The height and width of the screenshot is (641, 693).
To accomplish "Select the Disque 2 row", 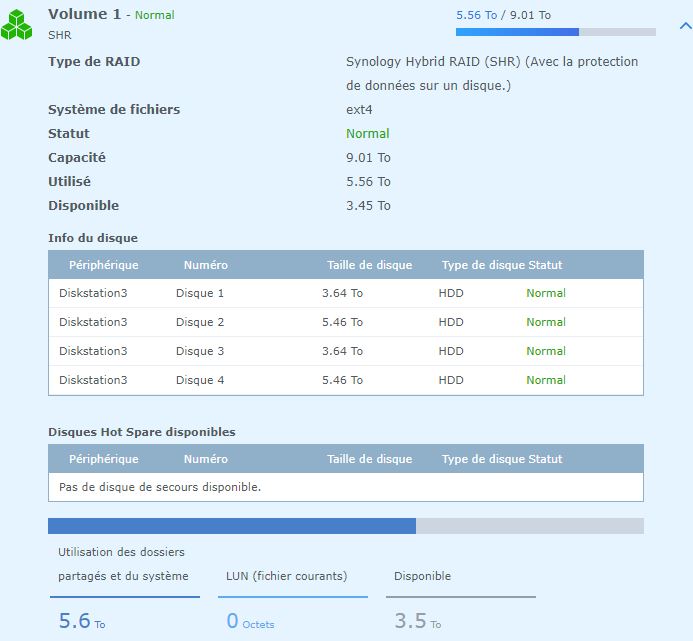I will [346, 322].
